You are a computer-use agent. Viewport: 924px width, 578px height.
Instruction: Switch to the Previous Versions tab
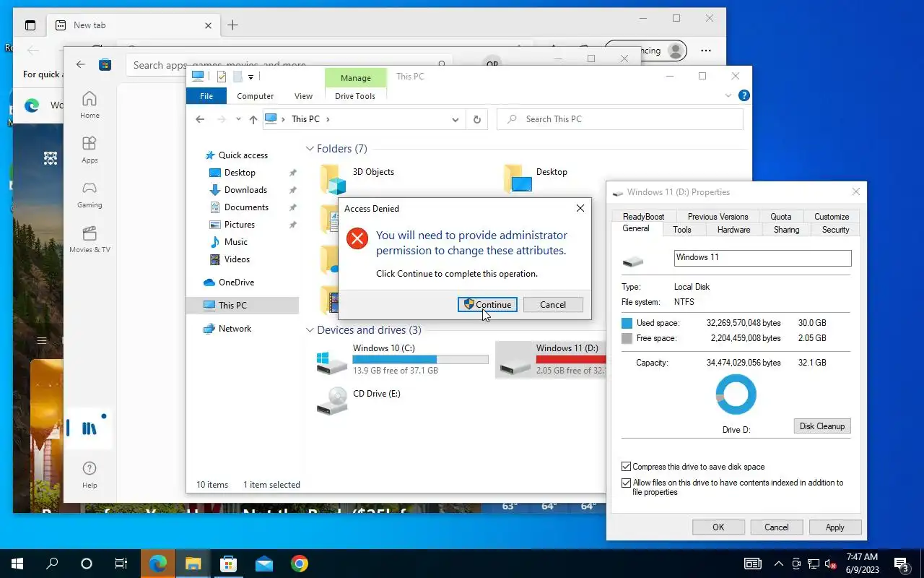tap(718, 216)
